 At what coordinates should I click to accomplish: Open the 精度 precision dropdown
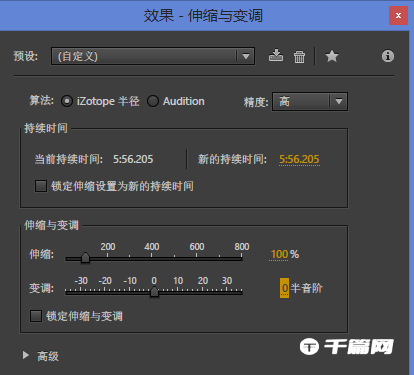point(310,101)
